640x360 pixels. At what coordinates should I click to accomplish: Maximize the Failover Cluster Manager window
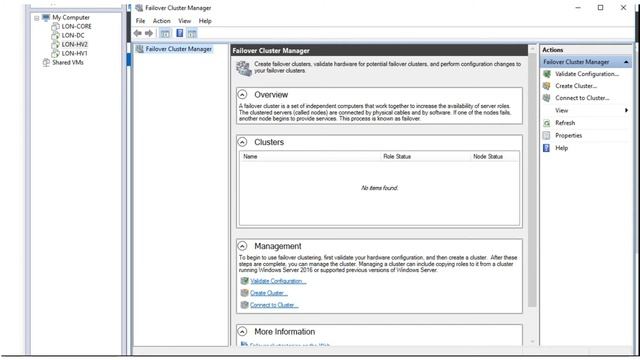[x=600, y=8]
